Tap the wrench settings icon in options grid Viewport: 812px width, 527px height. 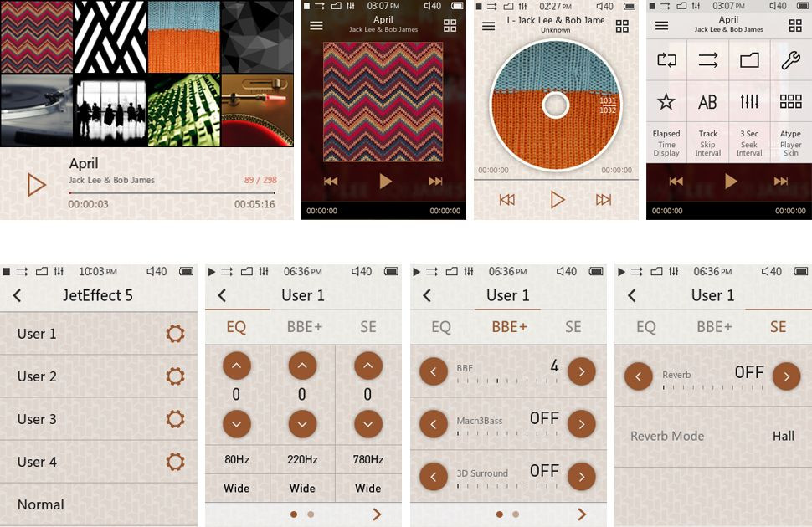click(x=790, y=60)
